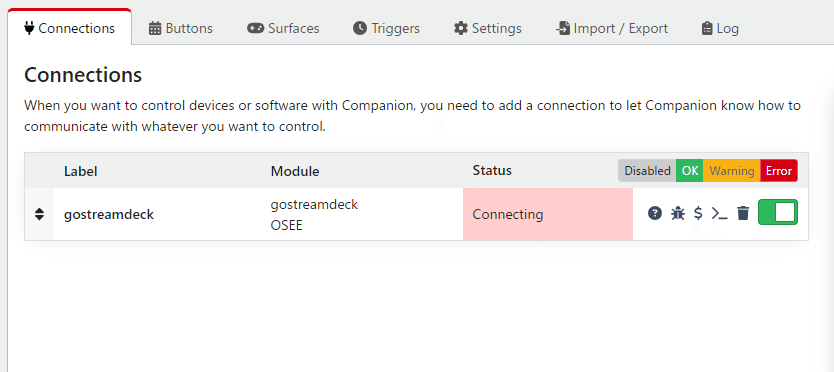Image resolution: width=834 pixels, height=372 pixels.
Task: Toggle the Error status filter
Action: pyautogui.click(x=779, y=171)
